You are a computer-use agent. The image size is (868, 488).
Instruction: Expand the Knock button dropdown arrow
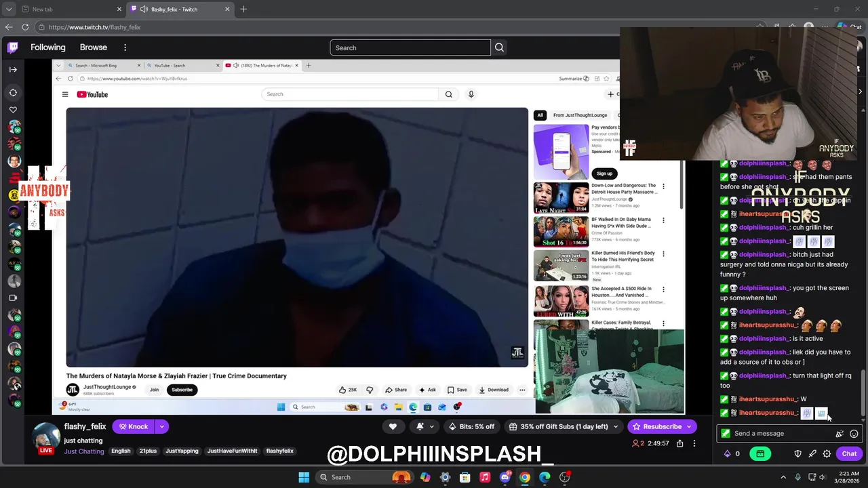161,426
